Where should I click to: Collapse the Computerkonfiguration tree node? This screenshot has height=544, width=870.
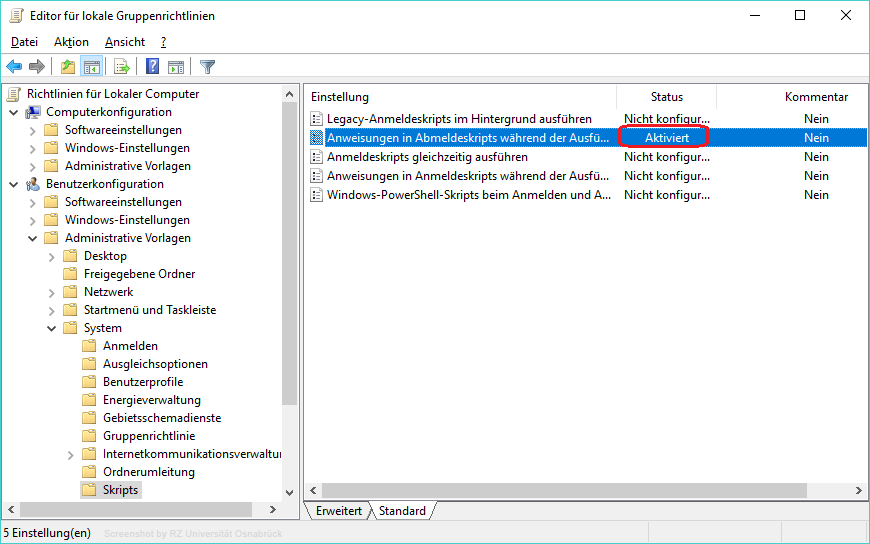(14, 112)
